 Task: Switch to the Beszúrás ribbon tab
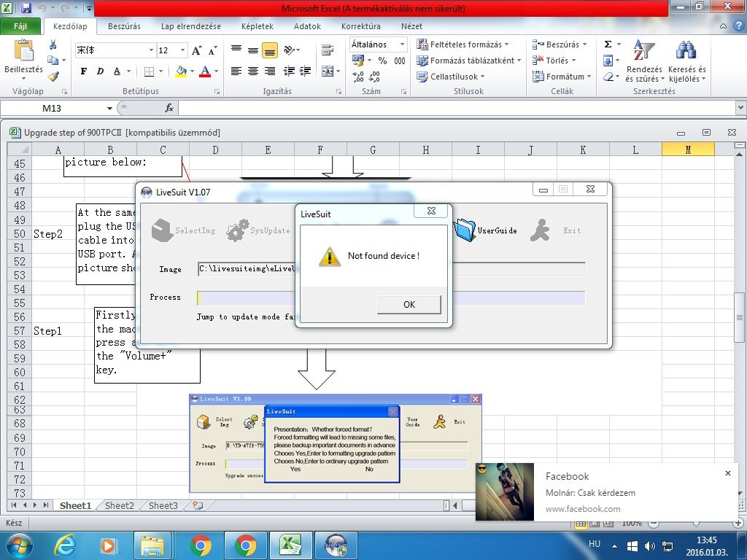click(124, 26)
